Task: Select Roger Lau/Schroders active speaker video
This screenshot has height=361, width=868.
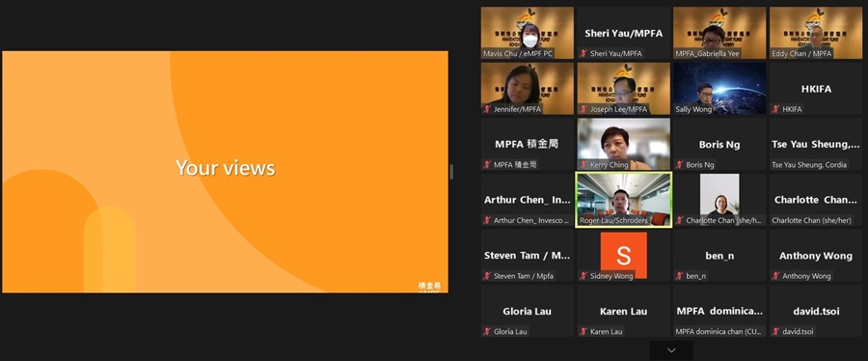Action: [623, 200]
